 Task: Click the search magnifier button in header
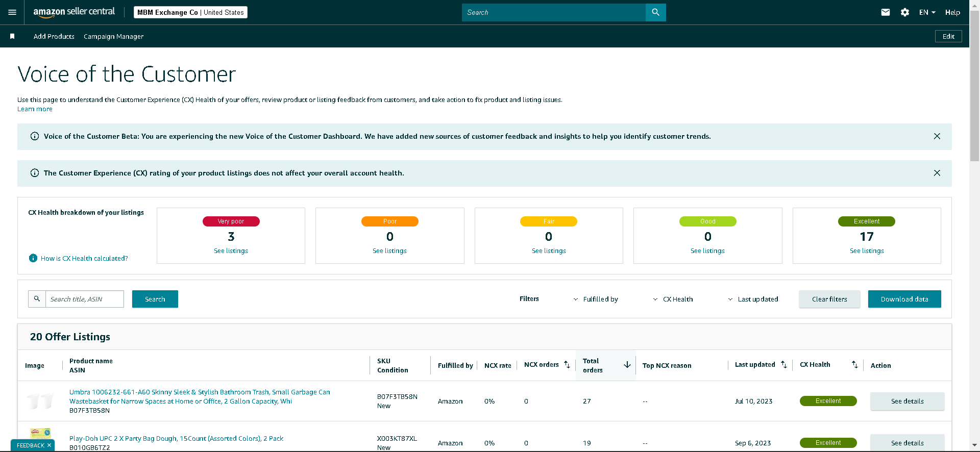(x=656, y=12)
